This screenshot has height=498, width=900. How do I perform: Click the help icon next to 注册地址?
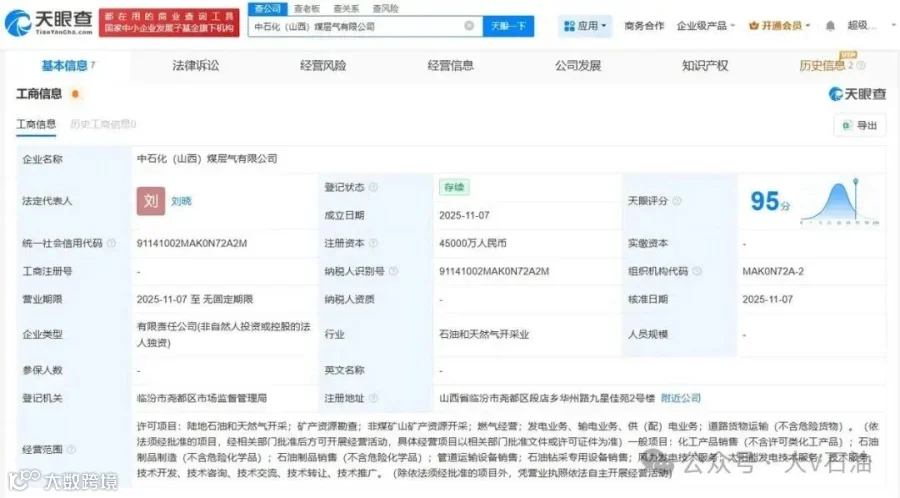pyautogui.click(x=373, y=398)
